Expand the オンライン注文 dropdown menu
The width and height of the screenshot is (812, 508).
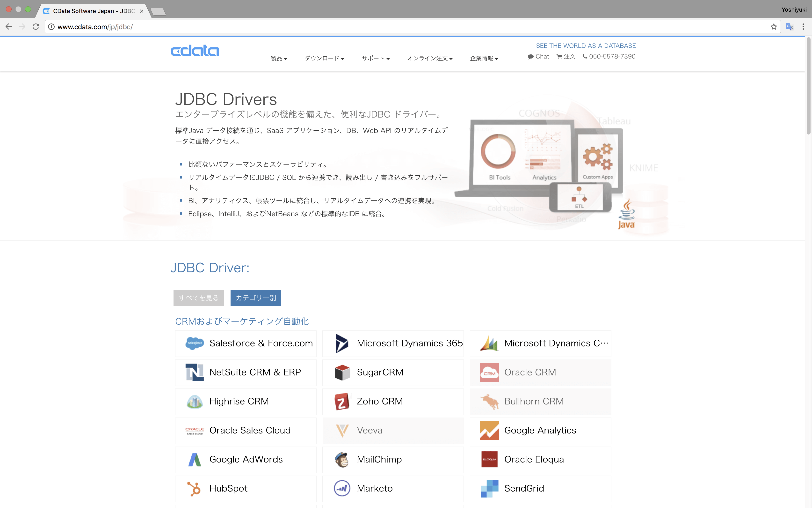tap(430, 59)
